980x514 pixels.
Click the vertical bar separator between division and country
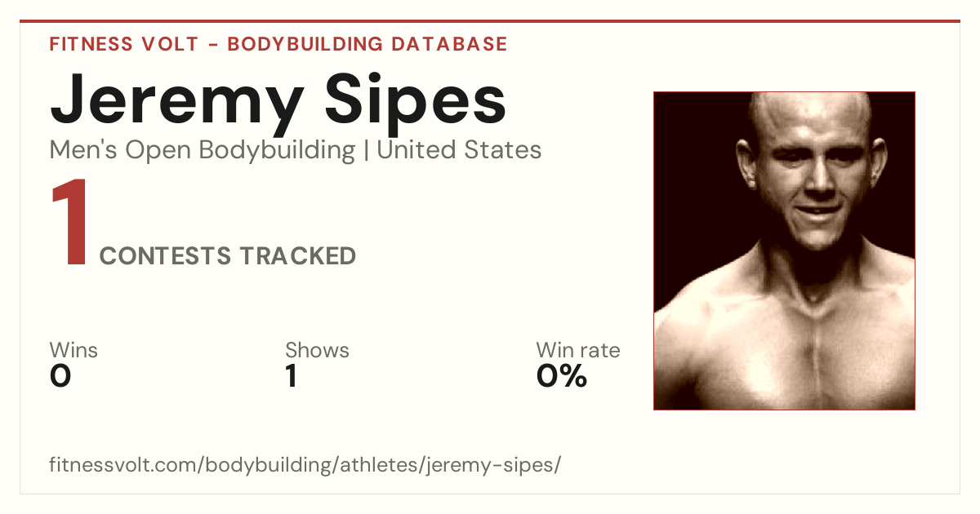tap(366, 150)
